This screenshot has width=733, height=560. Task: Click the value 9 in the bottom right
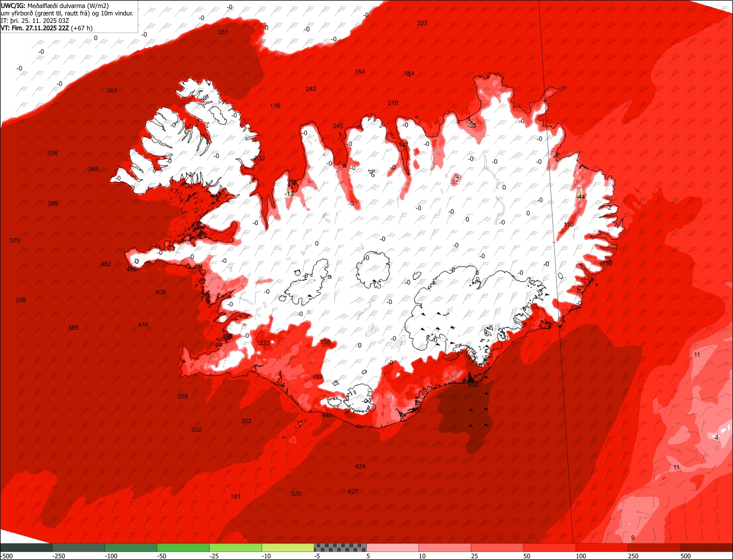[x=633, y=538]
